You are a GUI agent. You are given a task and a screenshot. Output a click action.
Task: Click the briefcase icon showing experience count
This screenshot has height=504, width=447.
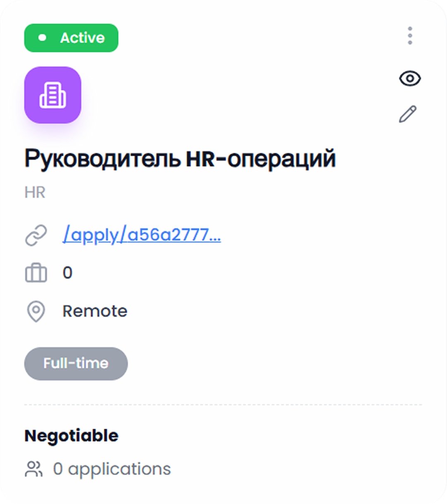coord(36,273)
